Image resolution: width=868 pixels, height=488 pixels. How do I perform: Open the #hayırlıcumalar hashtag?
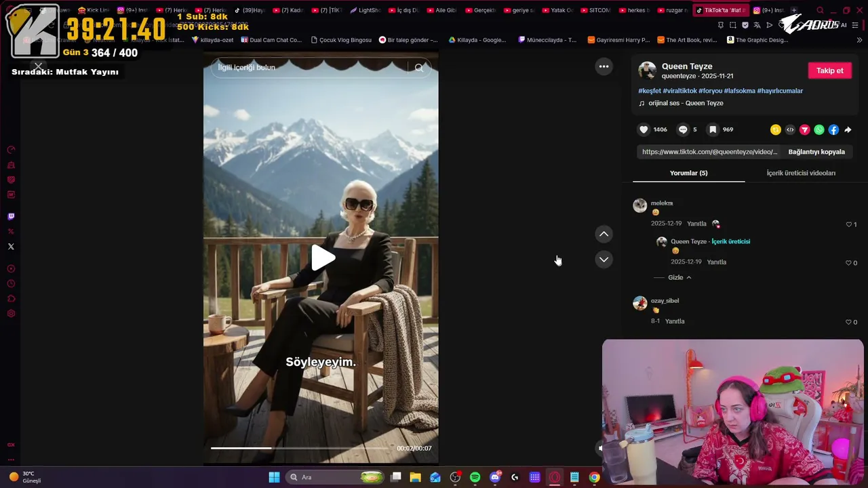pyautogui.click(x=780, y=91)
